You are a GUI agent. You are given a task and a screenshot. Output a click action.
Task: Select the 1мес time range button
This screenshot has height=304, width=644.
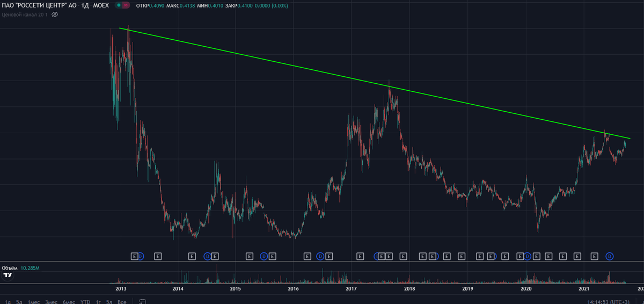34,302
